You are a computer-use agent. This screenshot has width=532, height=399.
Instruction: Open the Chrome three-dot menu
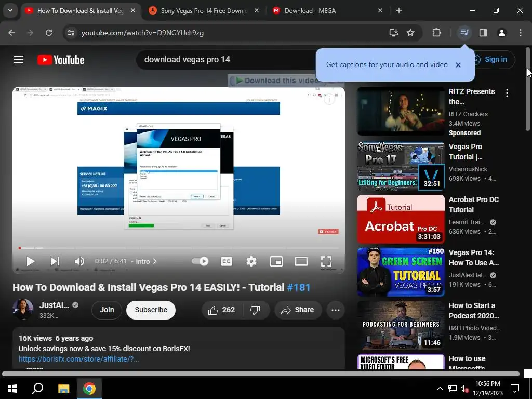tap(521, 33)
